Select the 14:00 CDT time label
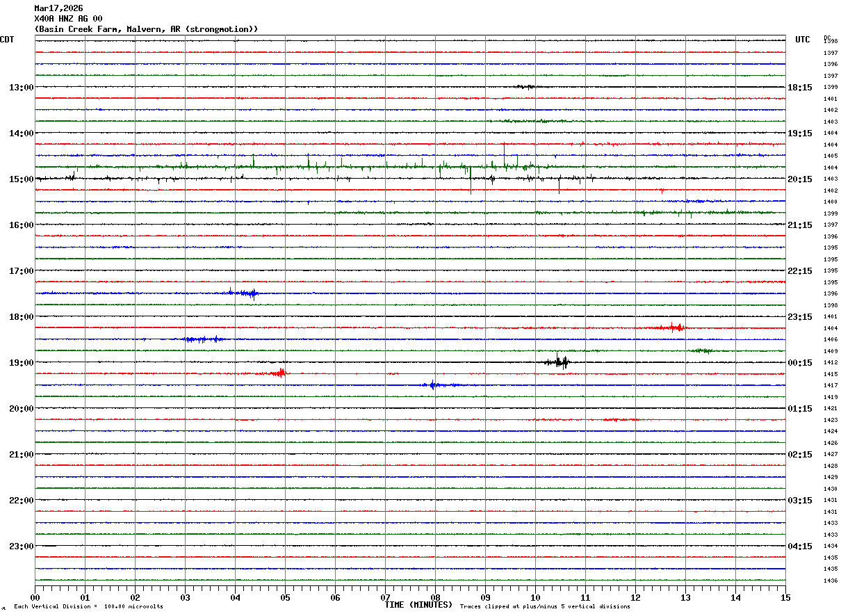Screen dimensions: 841x616 [21, 133]
